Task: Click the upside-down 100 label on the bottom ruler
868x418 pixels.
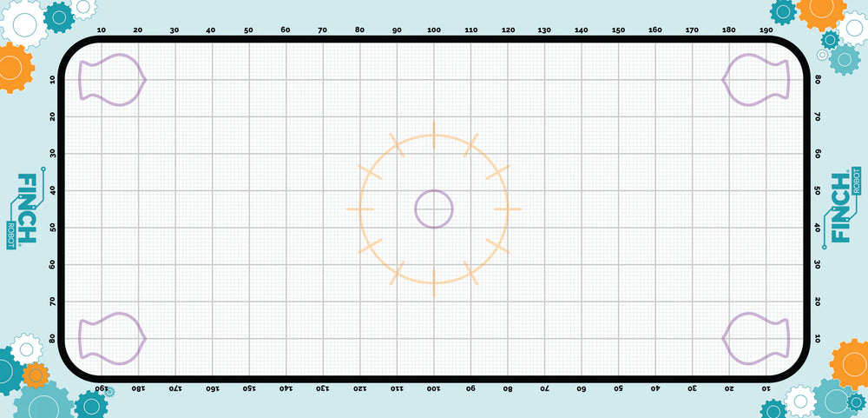Action: [434, 388]
